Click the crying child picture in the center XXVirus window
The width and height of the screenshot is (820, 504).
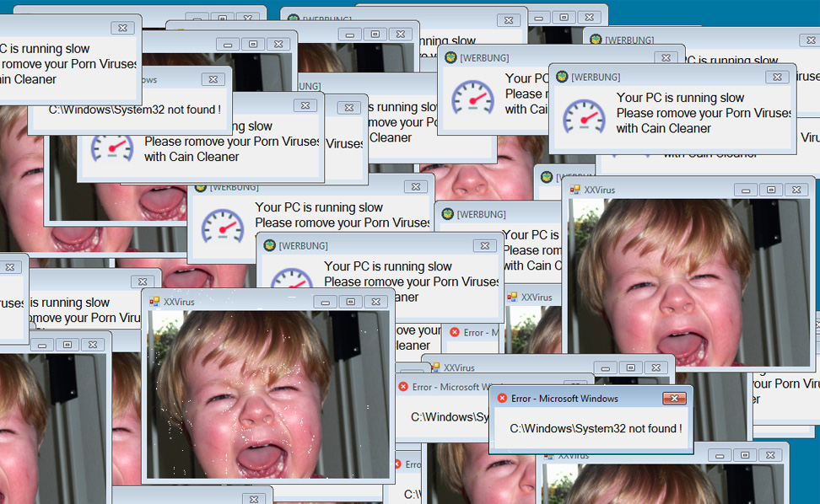(268, 394)
